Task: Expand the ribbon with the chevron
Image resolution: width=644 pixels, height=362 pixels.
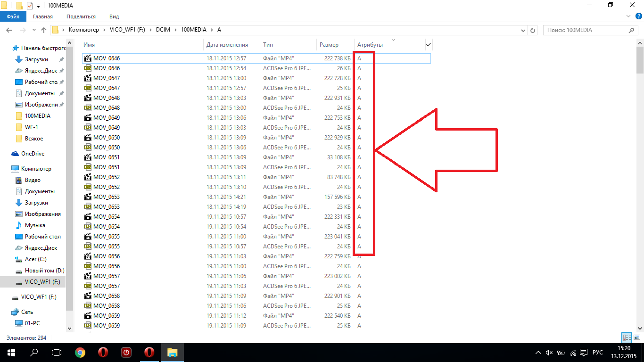Action: coord(628,16)
